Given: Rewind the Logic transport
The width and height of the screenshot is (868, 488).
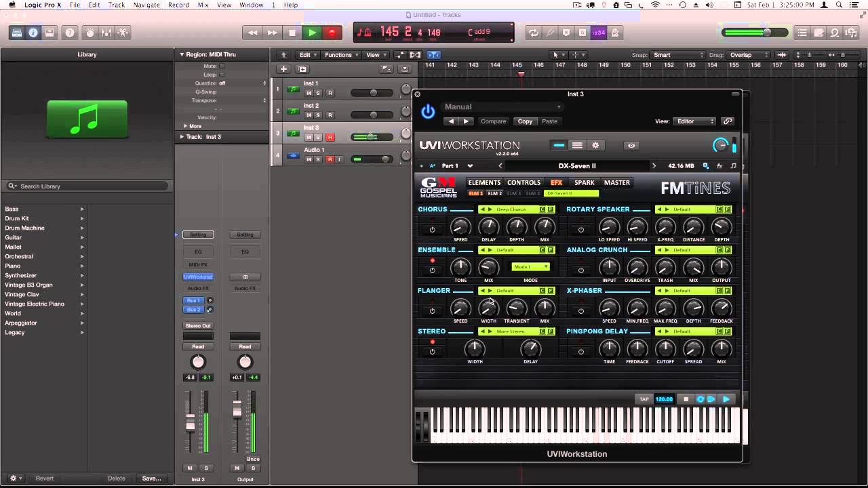Looking at the screenshot, I should (x=252, y=33).
